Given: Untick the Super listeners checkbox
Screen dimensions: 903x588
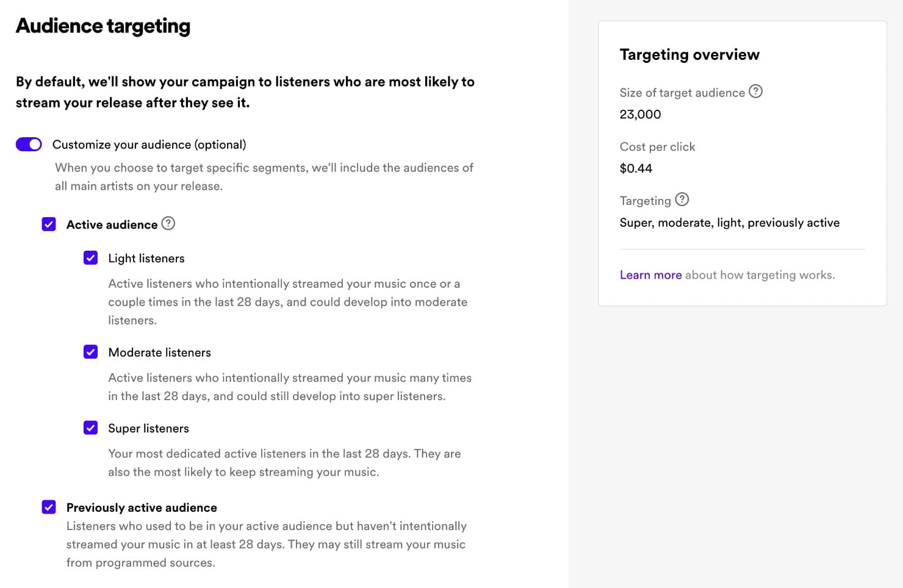Looking at the screenshot, I should coord(90,428).
